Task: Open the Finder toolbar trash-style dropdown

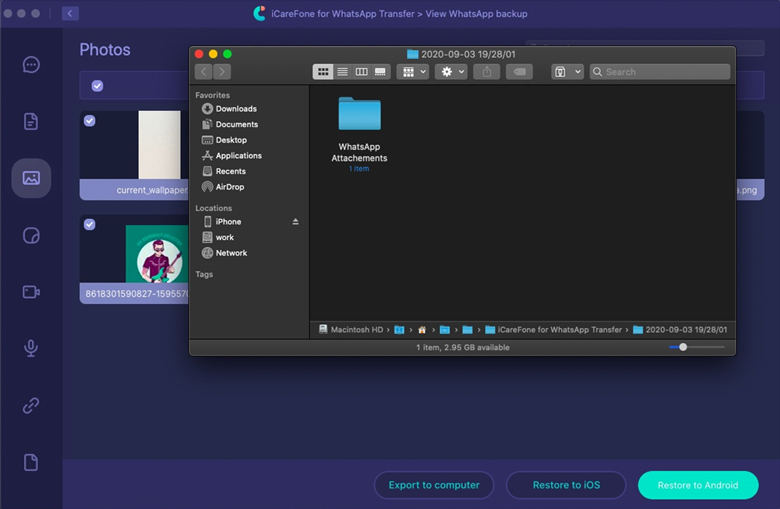Action: click(x=567, y=72)
